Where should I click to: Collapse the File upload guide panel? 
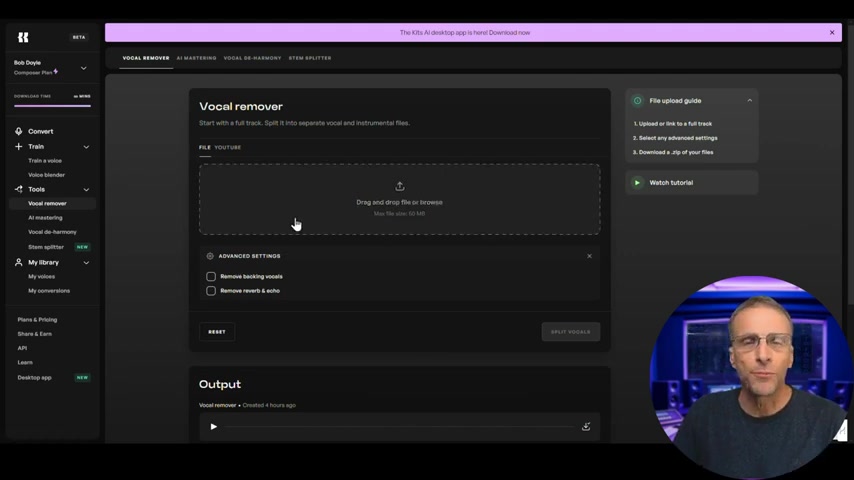[749, 101]
